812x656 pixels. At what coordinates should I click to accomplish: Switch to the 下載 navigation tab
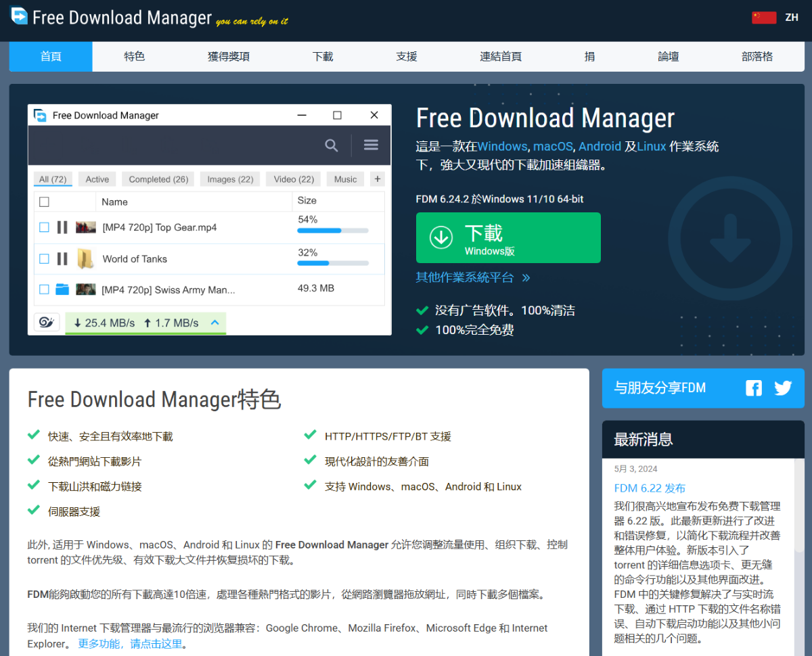tap(323, 57)
